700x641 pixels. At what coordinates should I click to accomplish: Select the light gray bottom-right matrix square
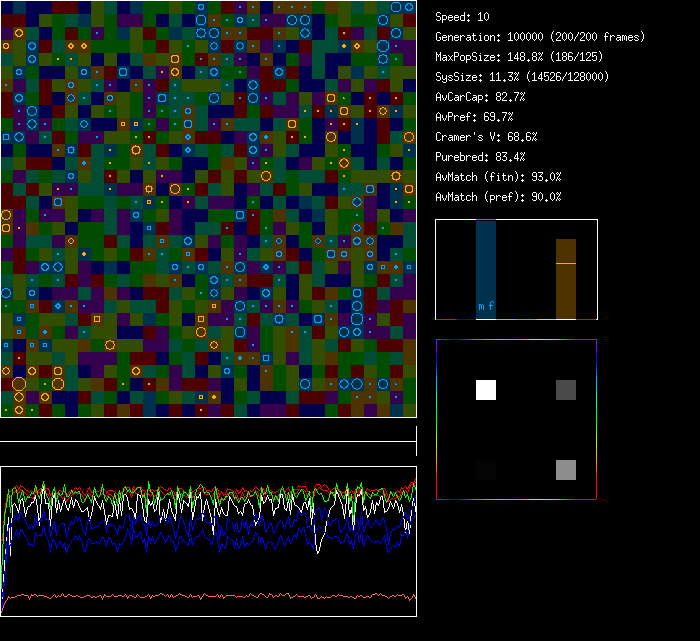(566, 470)
